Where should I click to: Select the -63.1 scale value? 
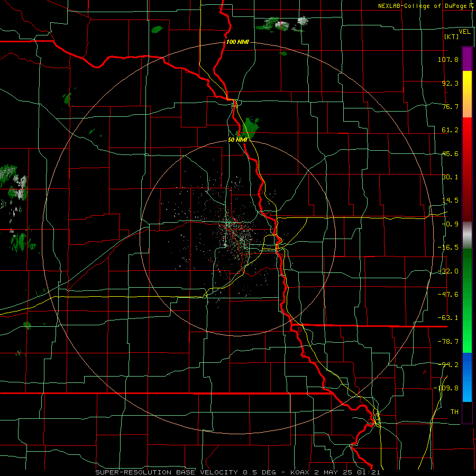click(448, 318)
